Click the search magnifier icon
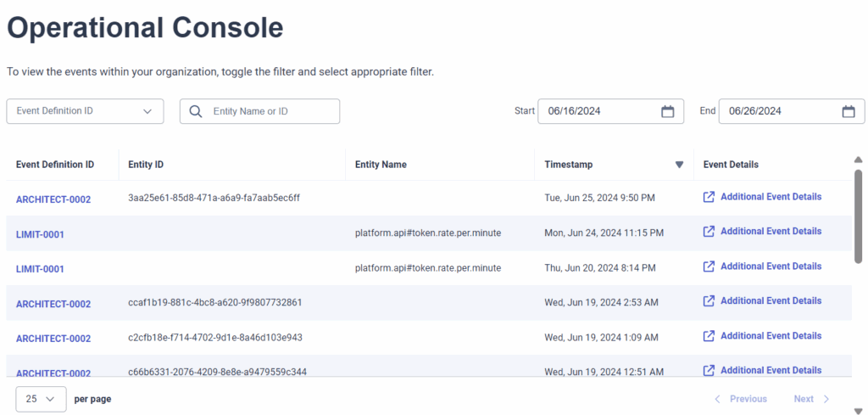Viewport: 868px width, 415px height. click(196, 111)
